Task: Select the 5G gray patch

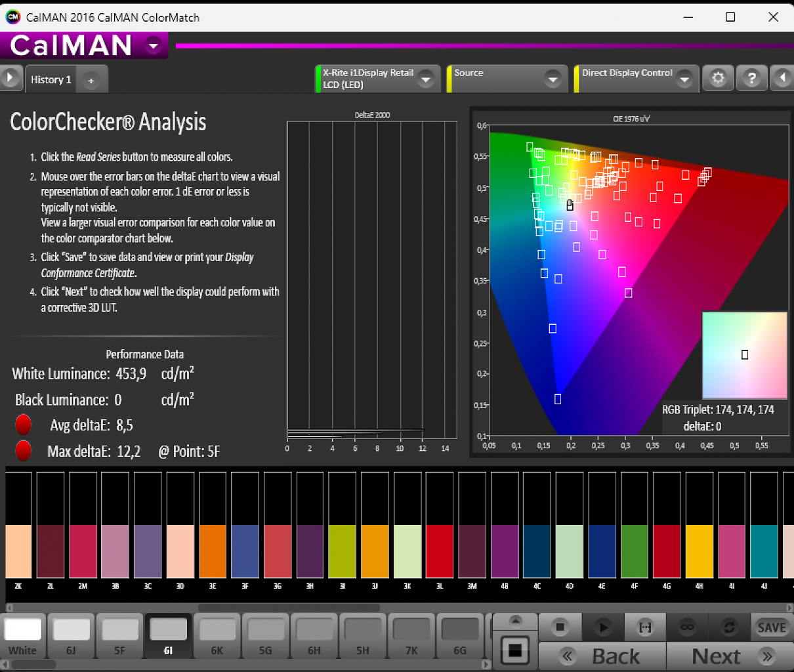Action: pyautogui.click(x=266, y=636)
